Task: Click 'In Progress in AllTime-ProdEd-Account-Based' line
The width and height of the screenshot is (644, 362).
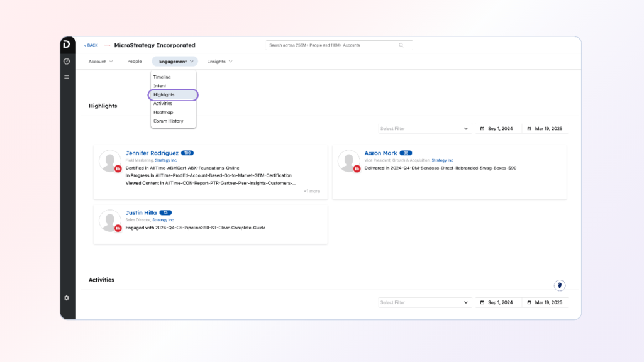Action: 209,176
